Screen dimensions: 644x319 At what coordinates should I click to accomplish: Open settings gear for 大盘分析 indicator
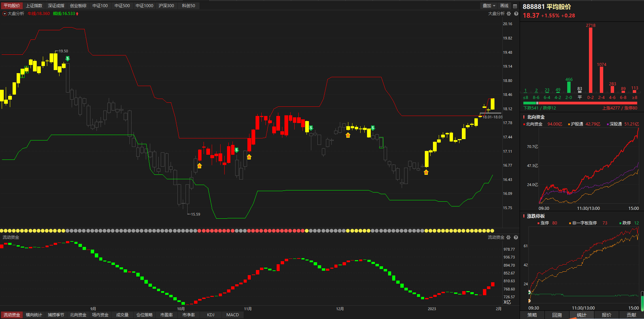[x=509, y=14]
